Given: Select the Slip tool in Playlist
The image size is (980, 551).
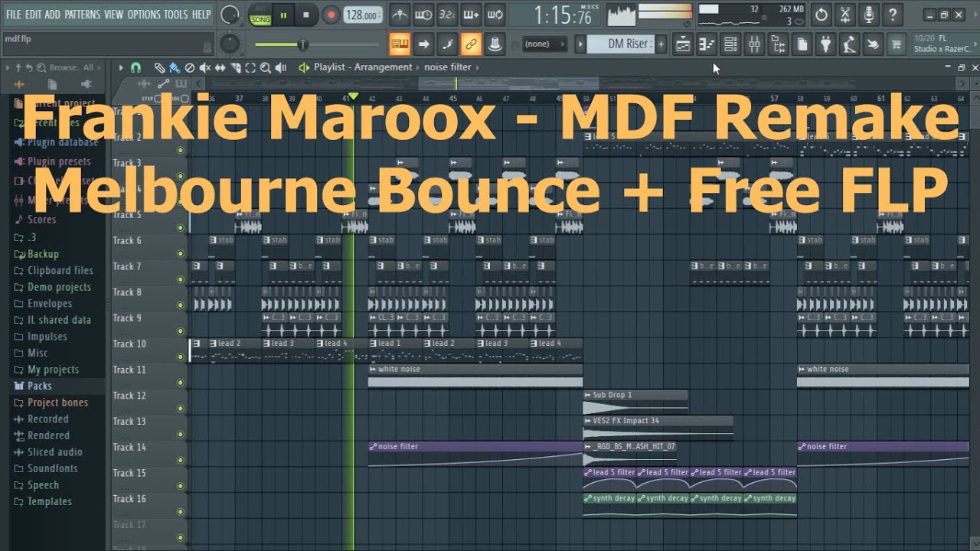Looking at the screenshot, I should click(220, 67).
